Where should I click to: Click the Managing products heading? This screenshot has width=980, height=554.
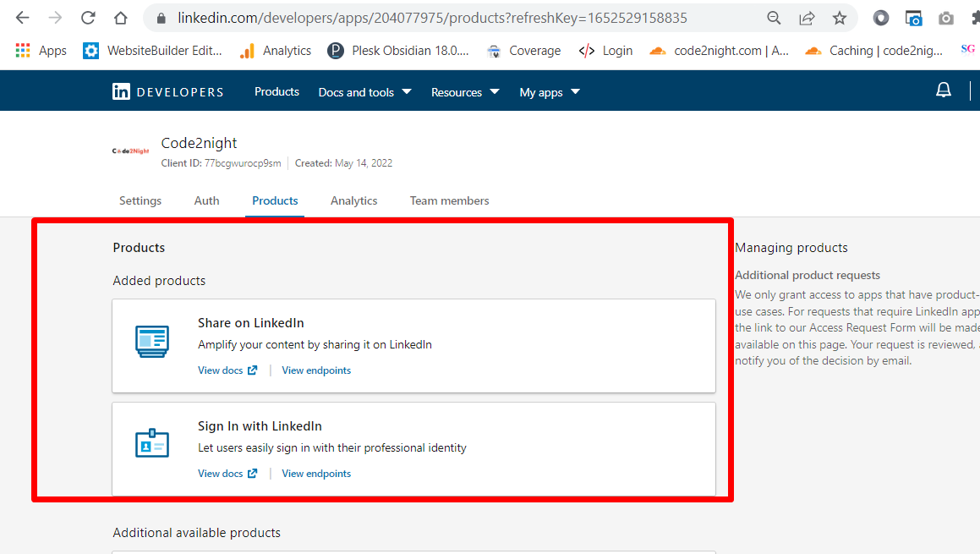pos(791,248)
